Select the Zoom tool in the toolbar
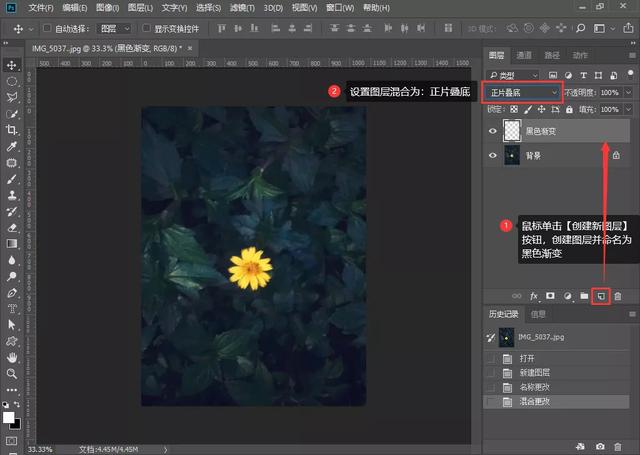The height and width of the screenshot is (455, 640). click(12, 374)
